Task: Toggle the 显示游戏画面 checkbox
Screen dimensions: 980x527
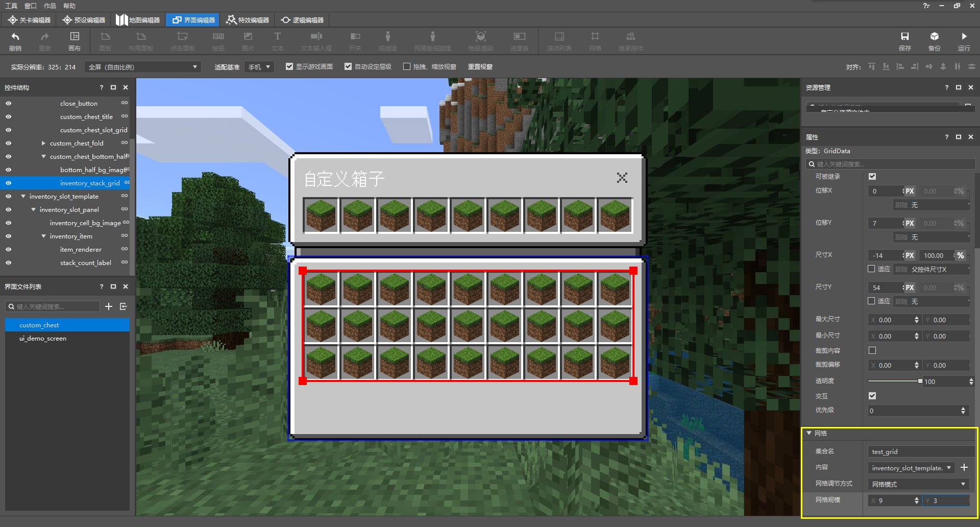Action: point(289,66)
